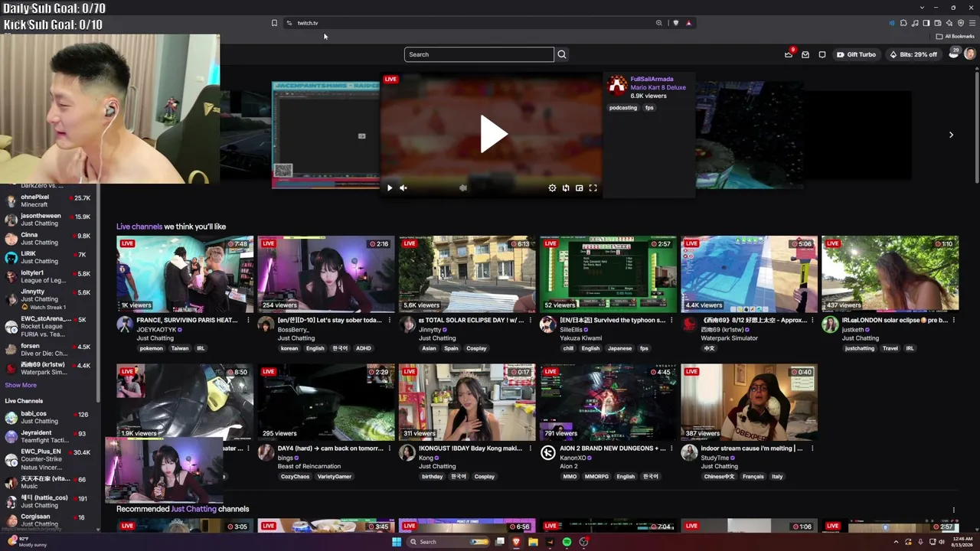The image size is (980, 551).
Task: Open Mario Kart 8 Deluxe category link
Action: tap(658, 87)
